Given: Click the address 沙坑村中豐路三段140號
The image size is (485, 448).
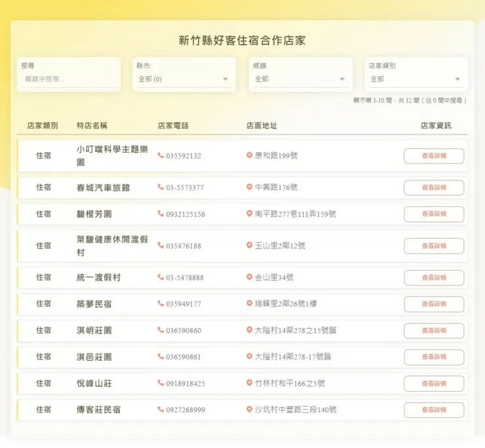Looking at the screenshot, I should 296,409.
